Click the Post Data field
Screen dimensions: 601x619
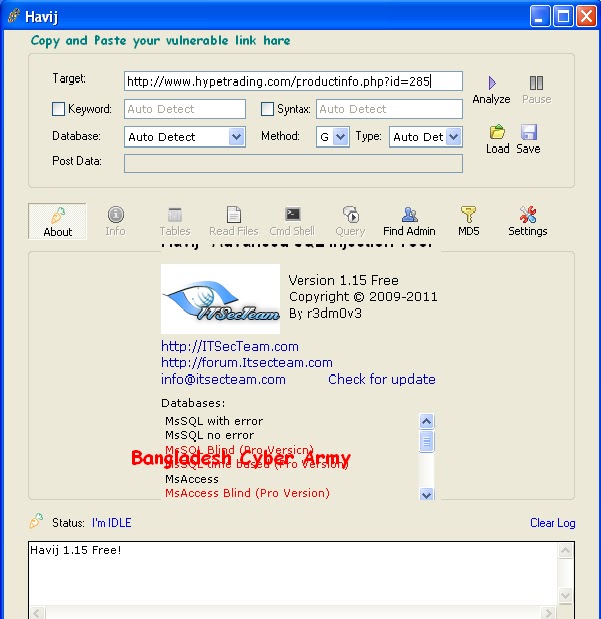[x=293, y=163]
